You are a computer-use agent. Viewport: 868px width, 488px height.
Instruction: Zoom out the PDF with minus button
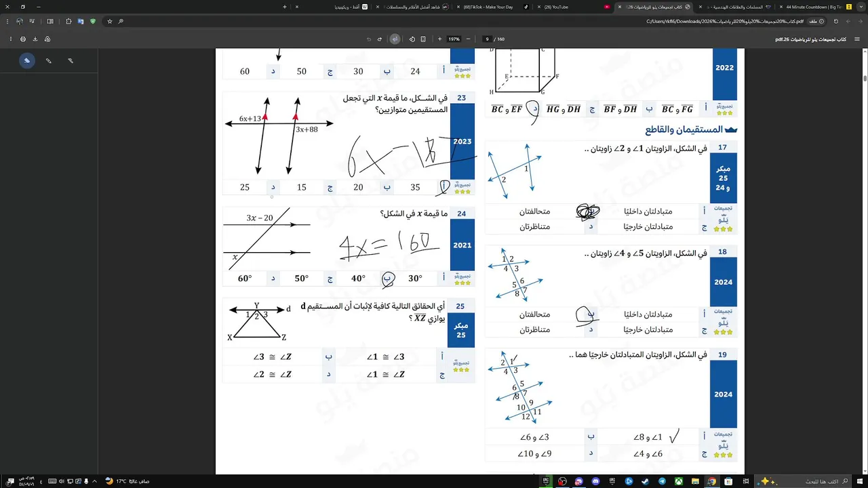468,39
